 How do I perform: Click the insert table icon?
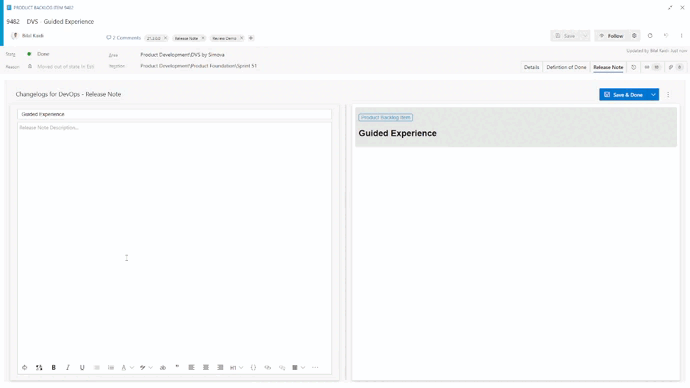click(295, 367)
